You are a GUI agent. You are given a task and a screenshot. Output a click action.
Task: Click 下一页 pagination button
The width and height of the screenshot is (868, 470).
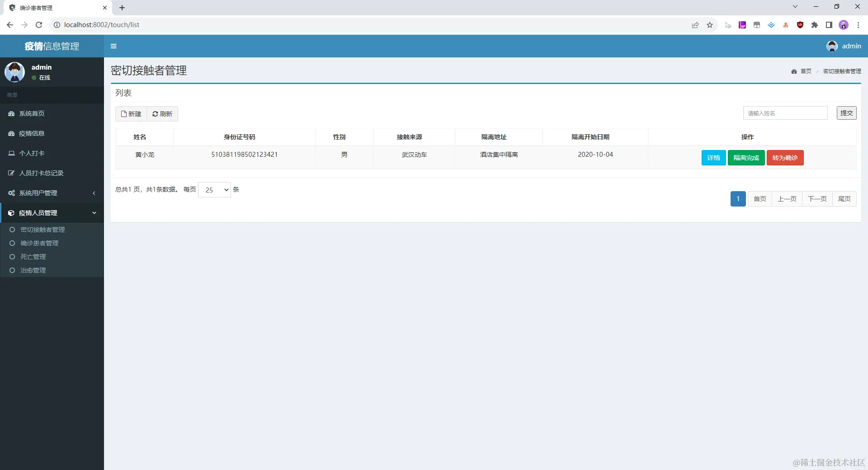click(x=817, y=199)
